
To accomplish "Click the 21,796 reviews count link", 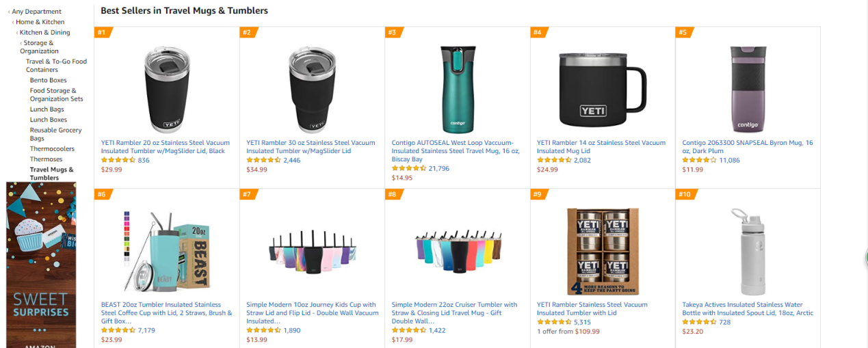I will (x=438, y=168).
